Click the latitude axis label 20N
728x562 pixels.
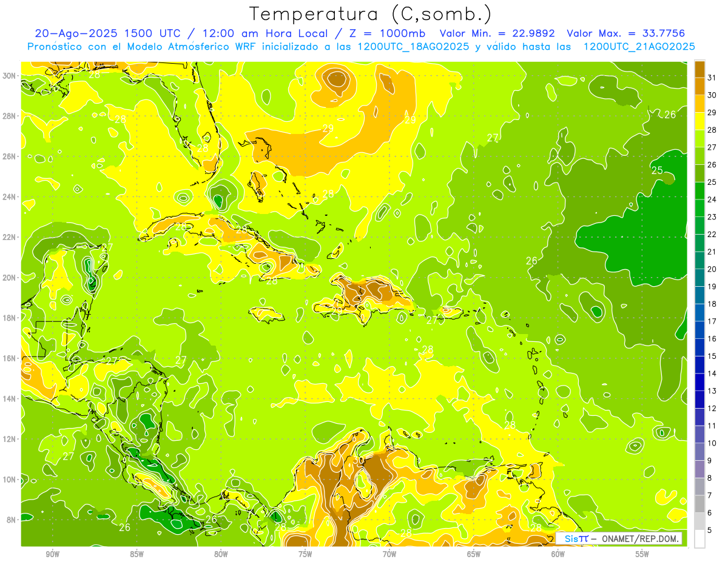9,278
